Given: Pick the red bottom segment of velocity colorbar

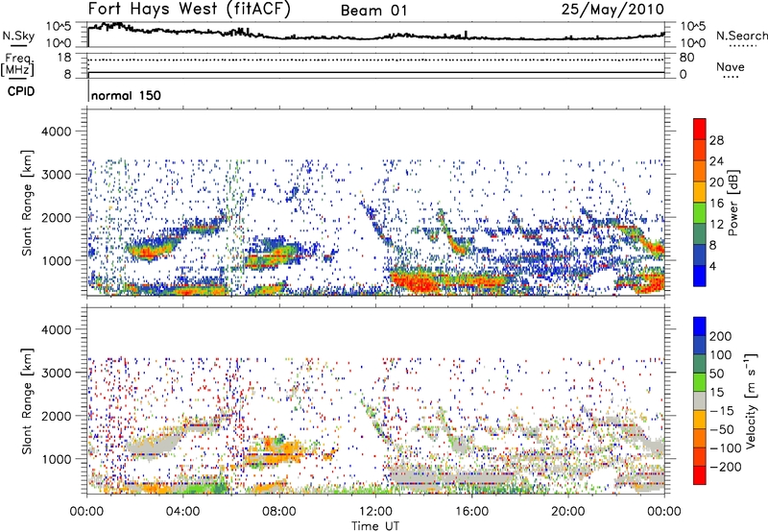Looking at the screenshot, I should tap(700, 475).
